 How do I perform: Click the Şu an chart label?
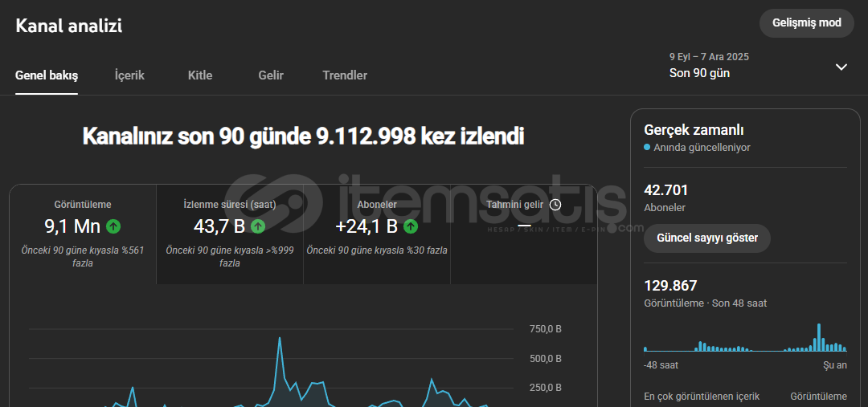pyautogui.click(x=835, y=365)
